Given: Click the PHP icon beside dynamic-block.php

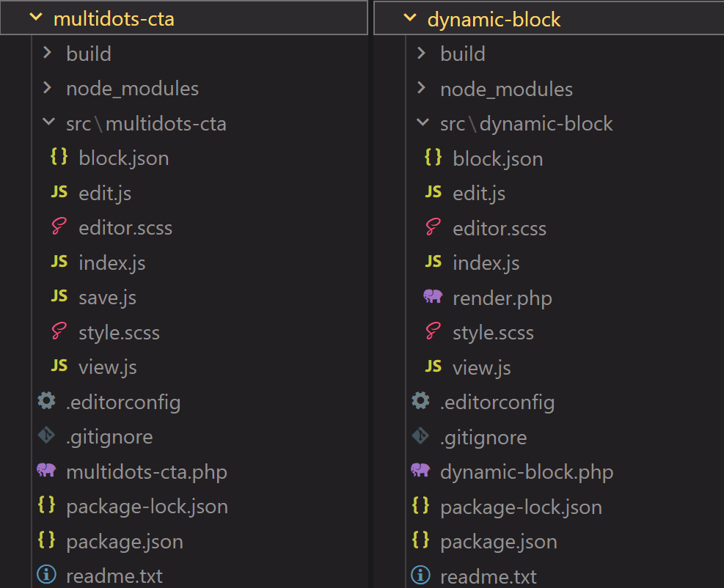Looking at the screenshot, I should (x=420, y=471).
